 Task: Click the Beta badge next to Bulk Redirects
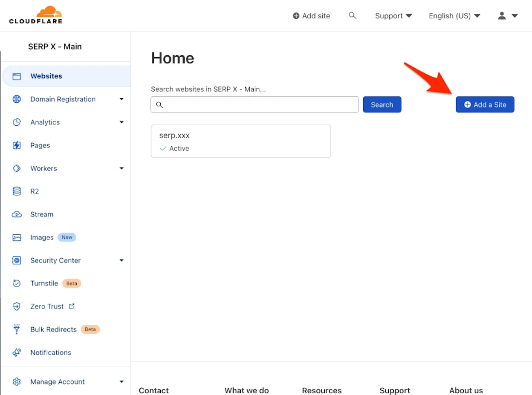point(90,329)
